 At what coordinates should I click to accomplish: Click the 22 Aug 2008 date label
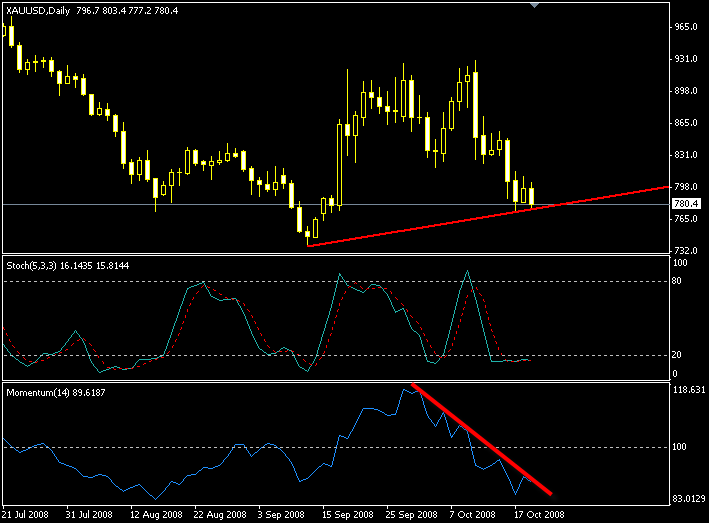(220, 514)
